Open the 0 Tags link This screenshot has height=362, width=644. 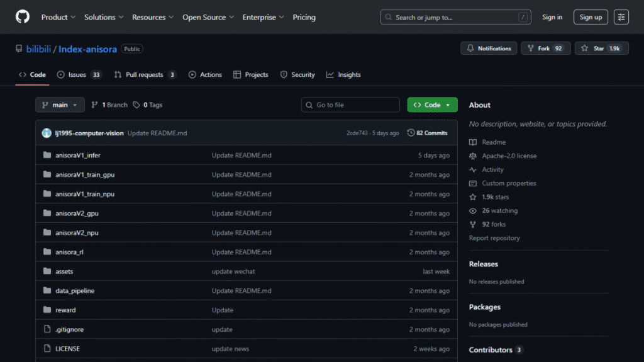(147, 105)
